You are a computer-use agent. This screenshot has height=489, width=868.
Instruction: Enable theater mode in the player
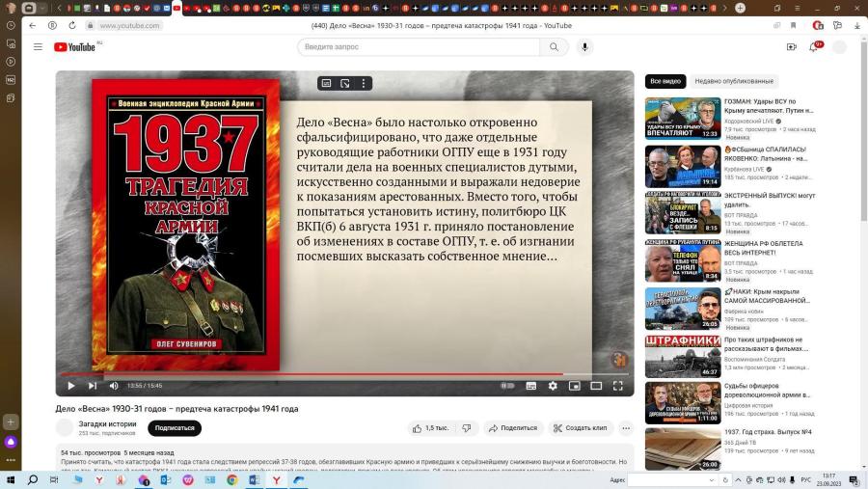click(596, 386)
